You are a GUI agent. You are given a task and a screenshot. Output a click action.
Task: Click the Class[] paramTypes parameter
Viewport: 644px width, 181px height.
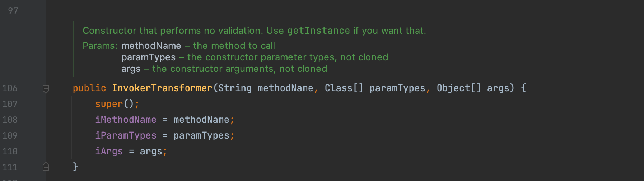click(375, 88)
